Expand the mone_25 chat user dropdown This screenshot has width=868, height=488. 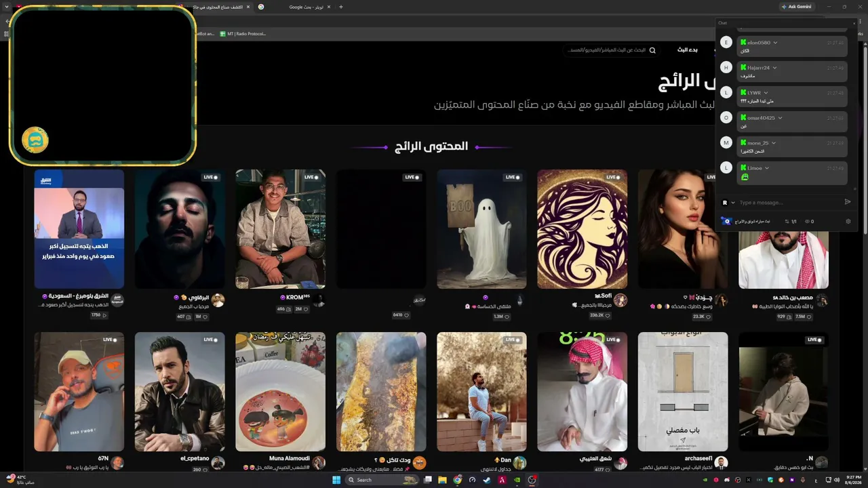coord(774,143)
